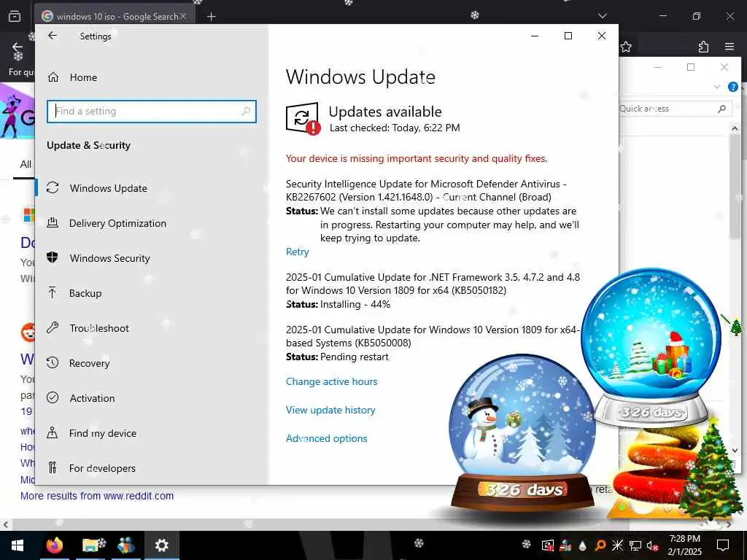Click the magnifier in Find a setting

click(x=246, y=112)
